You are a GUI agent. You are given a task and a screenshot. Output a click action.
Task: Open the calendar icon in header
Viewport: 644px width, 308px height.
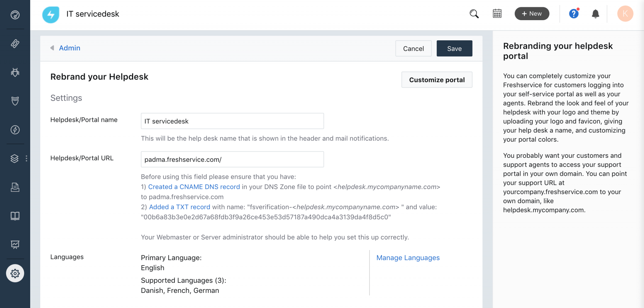click(497, 14)
